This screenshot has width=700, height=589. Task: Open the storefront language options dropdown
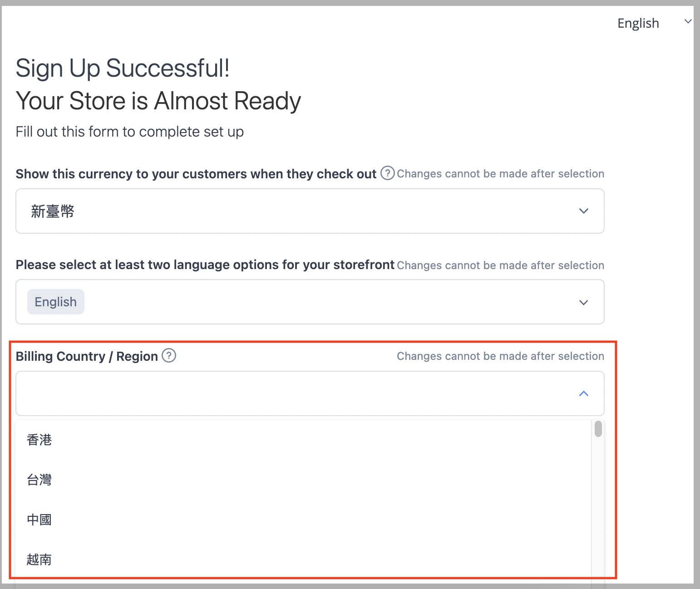pos(310,302)
